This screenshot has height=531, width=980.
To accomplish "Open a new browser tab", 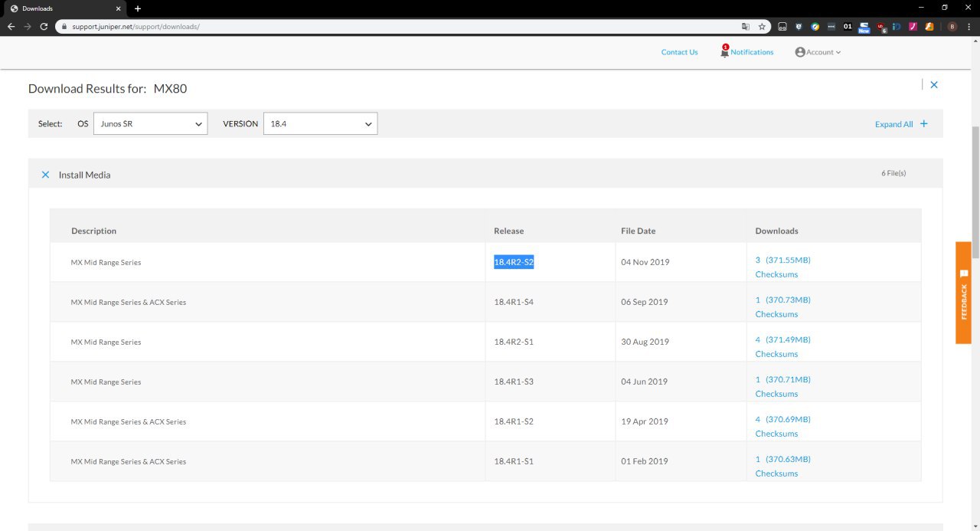I will [x=138, y=8].
